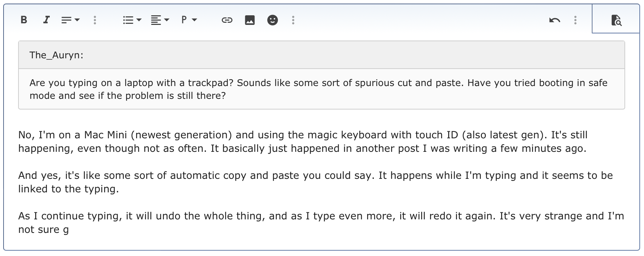Open the text size and style dropdown
The width and height of the screenshot is (644, 256).
(70, 20)
